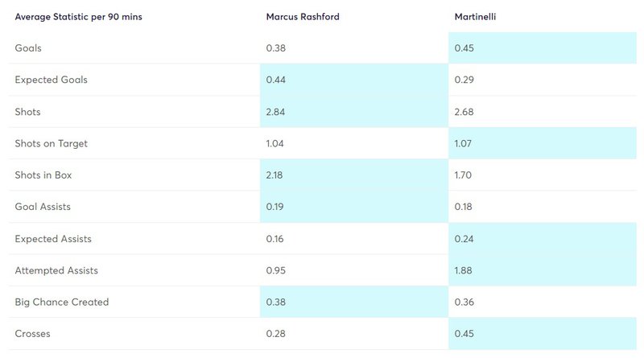
Task: Select Martinelli's 0.24 Expected Assists value
Action: pos(464,238)
